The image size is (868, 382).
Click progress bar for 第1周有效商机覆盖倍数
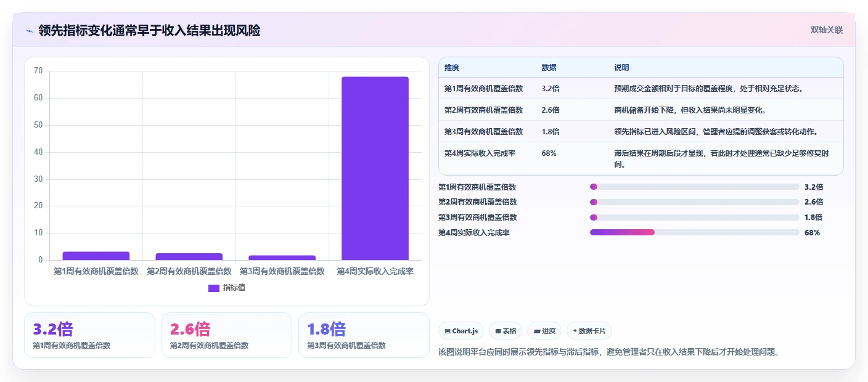pos(695,187)
